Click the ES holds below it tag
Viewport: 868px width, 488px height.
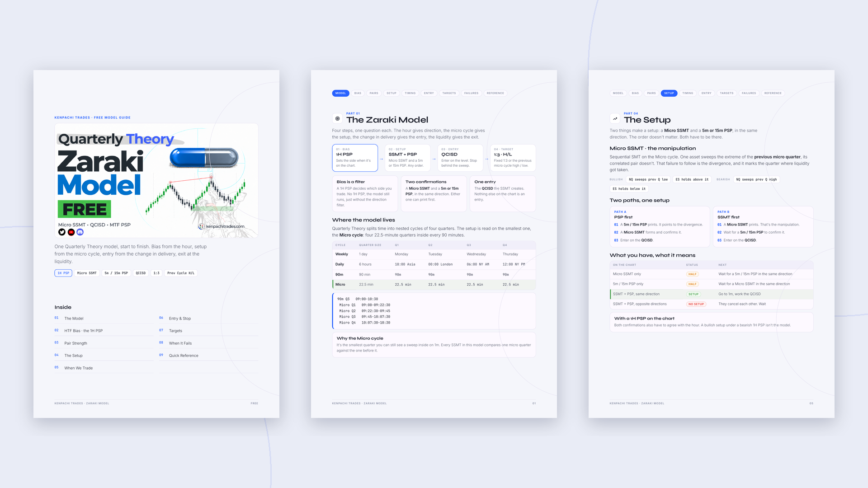click(629, 189)
